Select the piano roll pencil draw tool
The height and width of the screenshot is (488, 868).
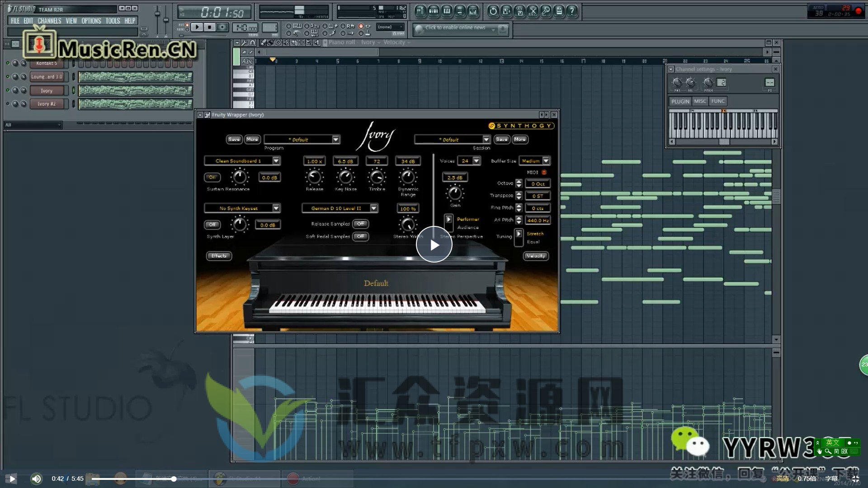coord(264,42)
